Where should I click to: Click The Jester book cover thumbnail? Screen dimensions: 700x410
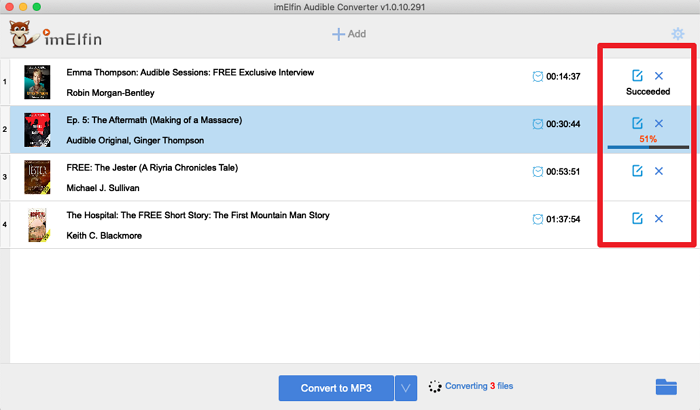pos(37,177)
